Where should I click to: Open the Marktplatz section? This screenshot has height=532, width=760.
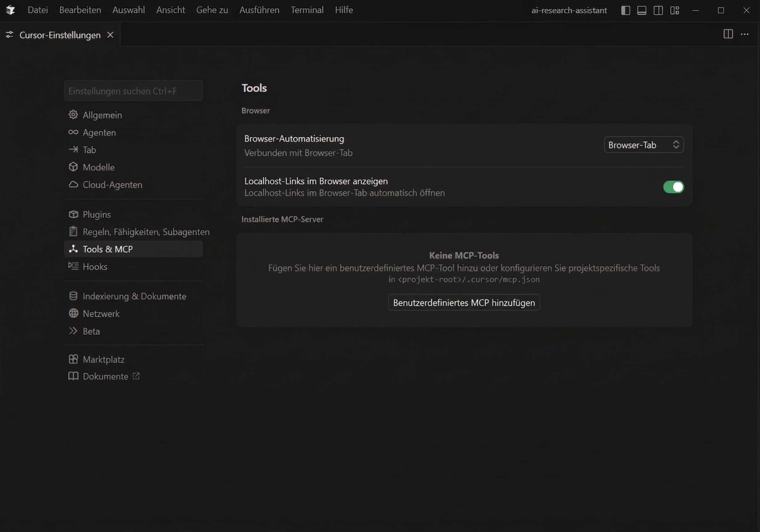coord(103,359)
